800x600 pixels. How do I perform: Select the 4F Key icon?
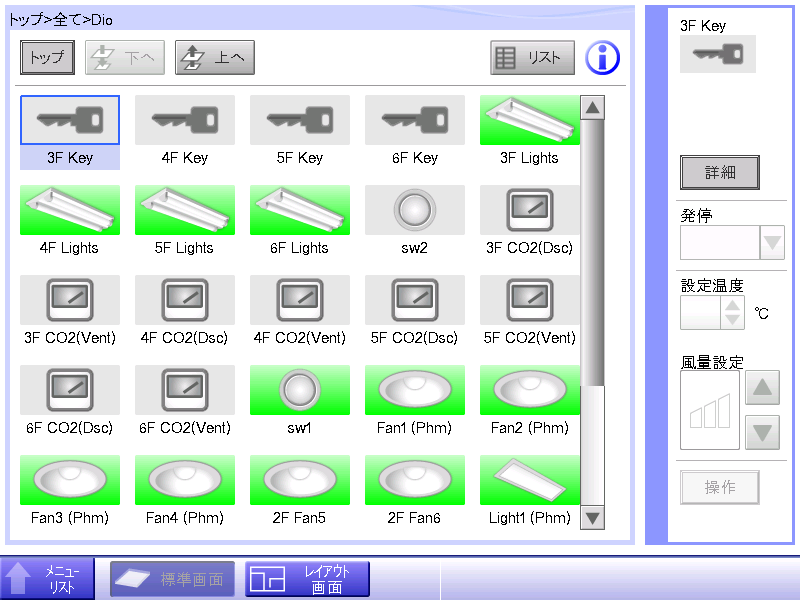pos(185,120)
